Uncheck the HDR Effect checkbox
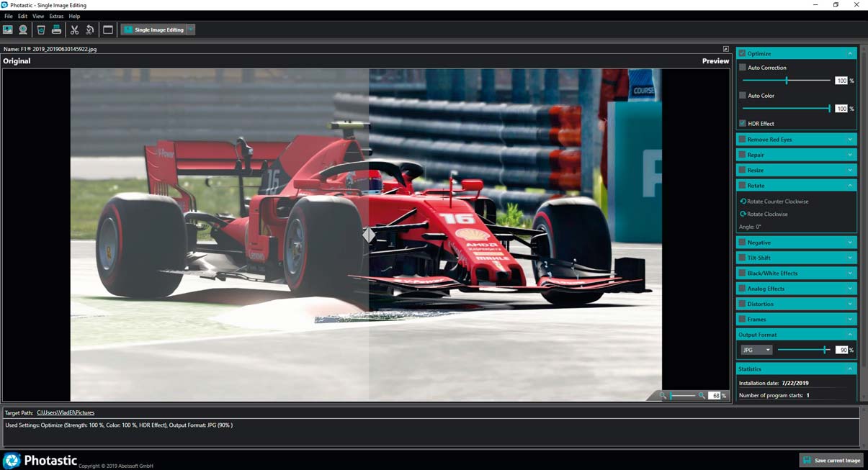The height and width of the screenshot is (470, 868). point(743,123)
